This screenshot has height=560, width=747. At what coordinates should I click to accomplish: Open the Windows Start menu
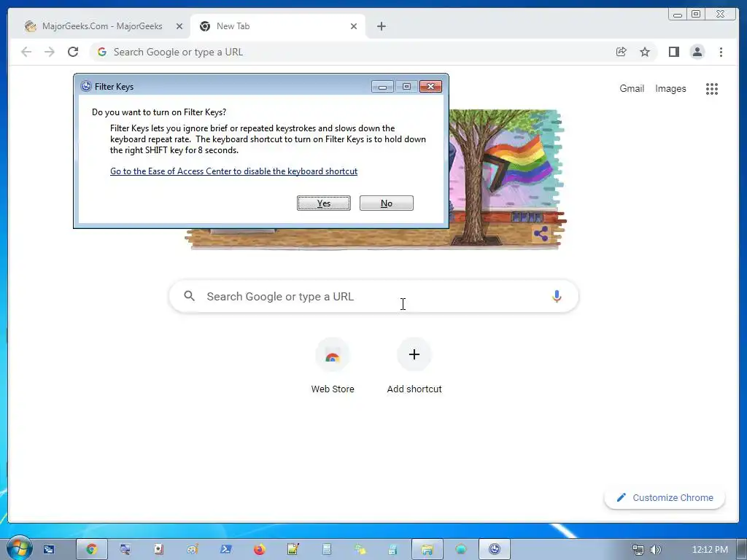pos(19,548)
